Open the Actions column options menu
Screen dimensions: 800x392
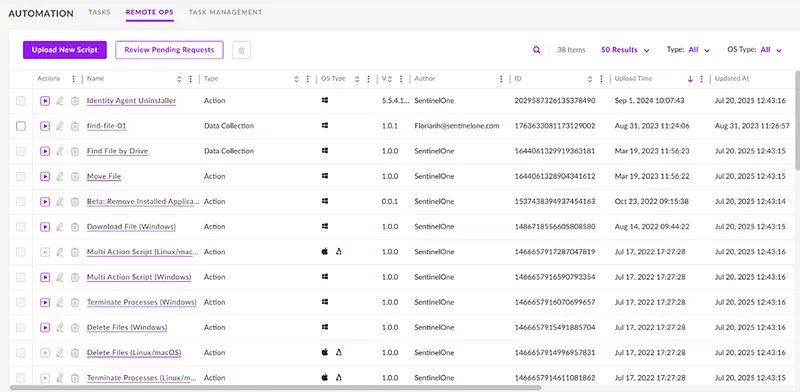(73, 79)
